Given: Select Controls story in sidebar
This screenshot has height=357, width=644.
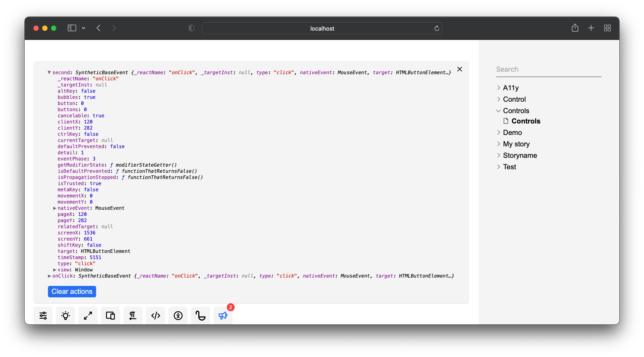Looking at the screenshot, I should click(525, 121).
